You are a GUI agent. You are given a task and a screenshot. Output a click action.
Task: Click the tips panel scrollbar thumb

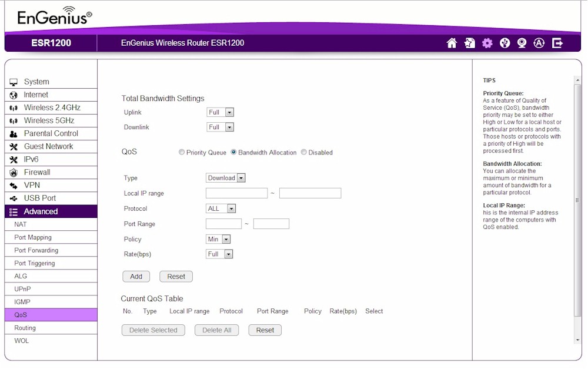click(577, 200)
